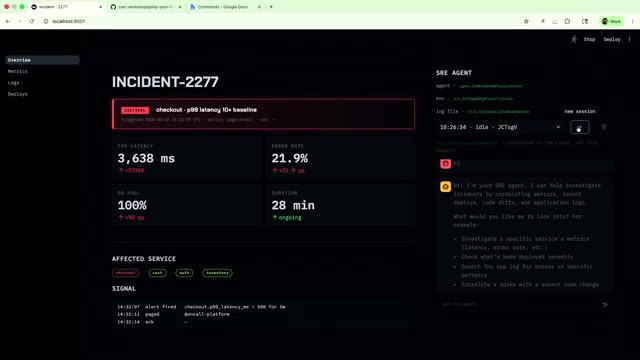This screenshot has width=640, height=360.
Task: Open the app's vertical dots menu
Action: click(x=629, y=39)
